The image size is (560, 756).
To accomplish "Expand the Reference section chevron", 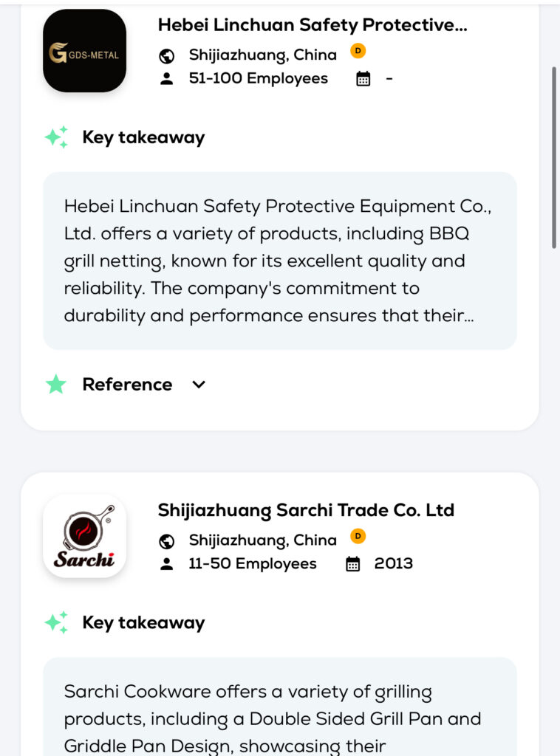I will pyautogui.click(x=199, y=385).
